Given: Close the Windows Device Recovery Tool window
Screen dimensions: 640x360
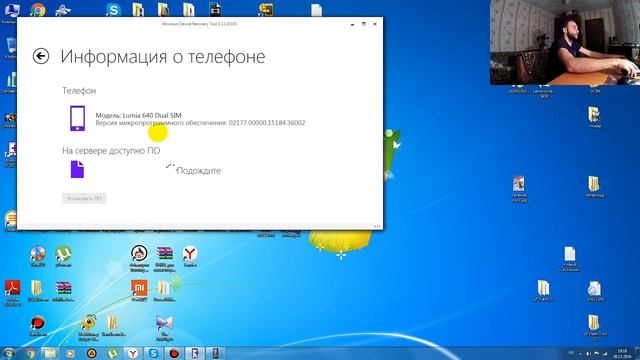Looking at the screenshot, I should tap(375, 24).
